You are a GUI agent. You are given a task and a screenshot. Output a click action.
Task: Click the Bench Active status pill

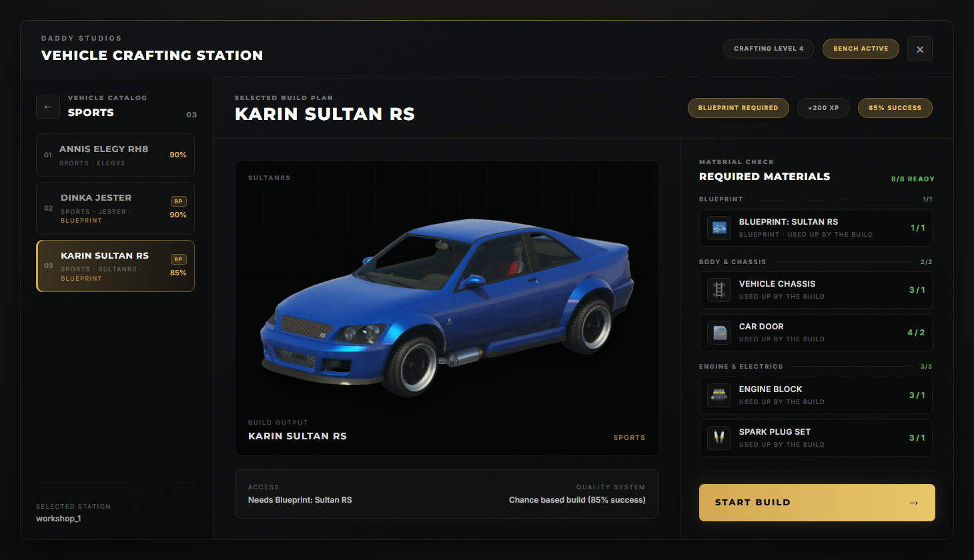pos(861,49)
